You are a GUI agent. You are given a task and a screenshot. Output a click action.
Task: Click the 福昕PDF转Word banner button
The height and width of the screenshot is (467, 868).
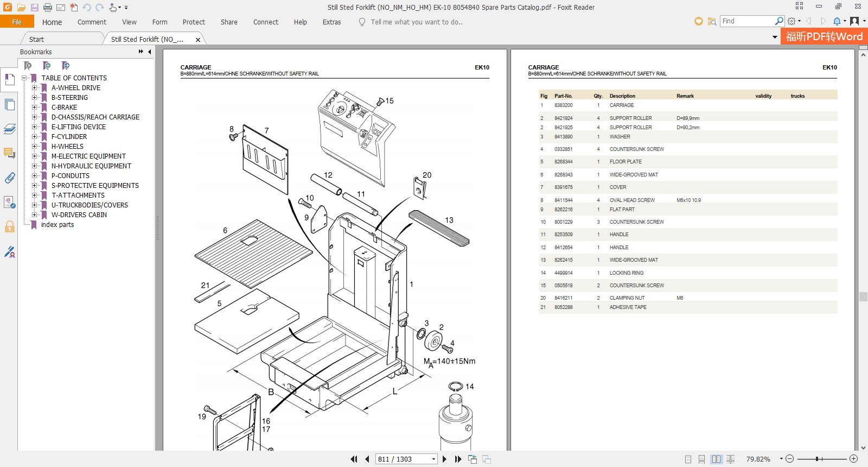824,36
